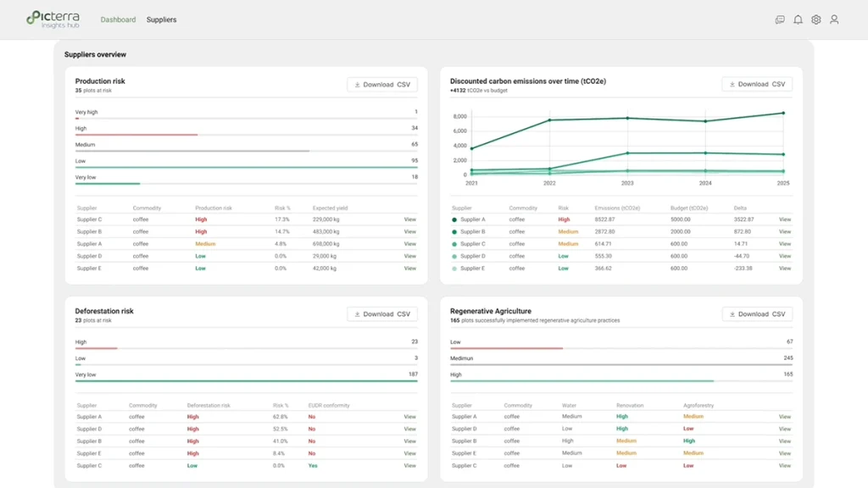
Task: View Supplier D deforestation row
Action: 409,429
